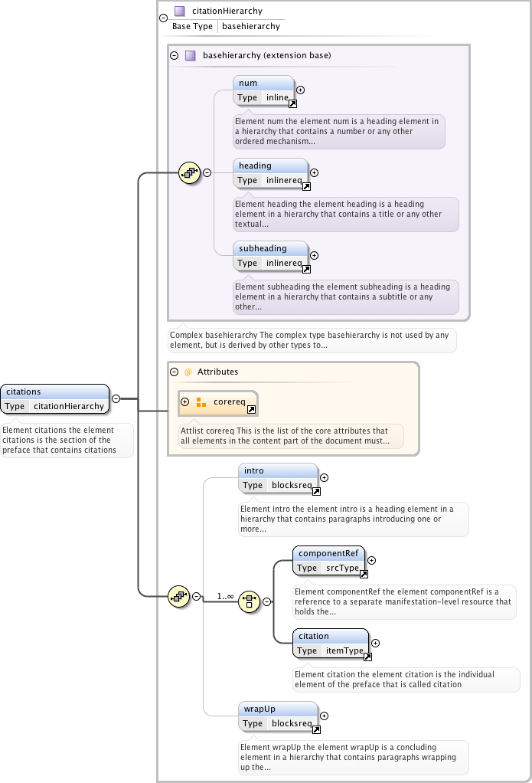This screenshot has height=783, width=532.
Task: Click the purple citationHierarchy type icon
Action: (180, 11)
